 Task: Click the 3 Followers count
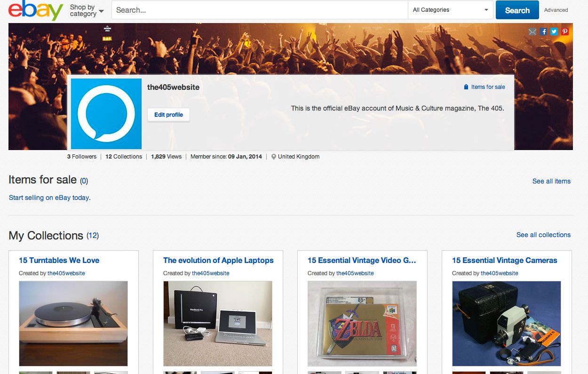click(x=82, y=157)
